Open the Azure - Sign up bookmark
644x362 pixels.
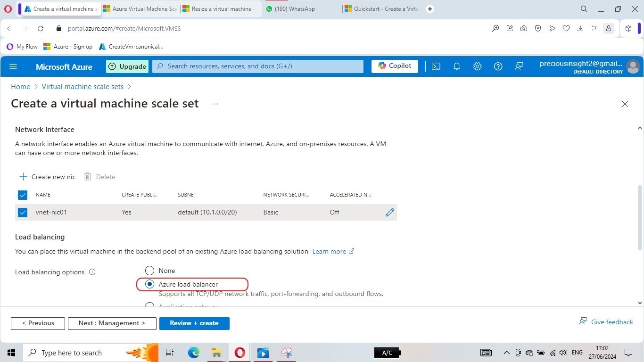[68, 47]
